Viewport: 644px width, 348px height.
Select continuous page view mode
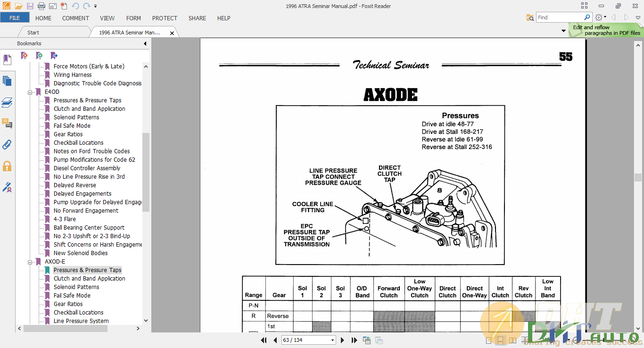[500, 340]
